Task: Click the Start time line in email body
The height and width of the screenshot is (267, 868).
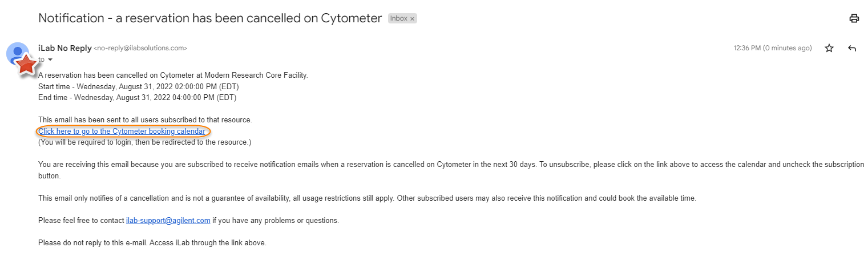Action: click(x=138, y=87)
